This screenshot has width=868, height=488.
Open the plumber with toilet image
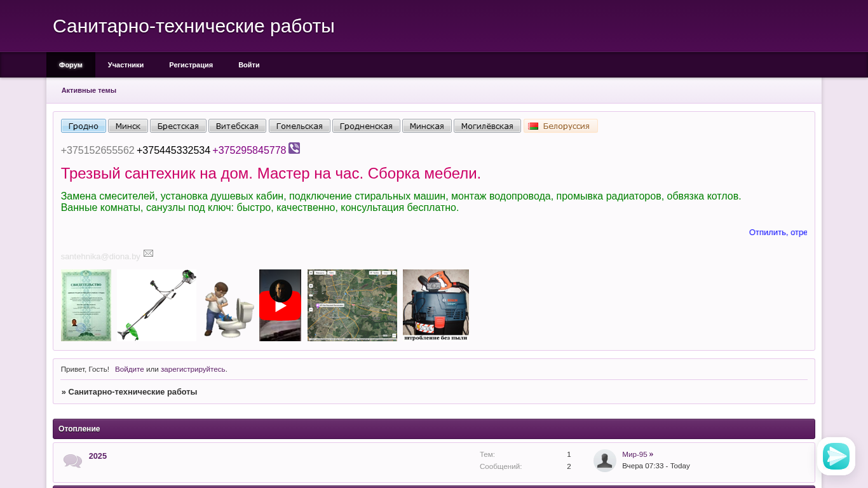click(228, 309)
